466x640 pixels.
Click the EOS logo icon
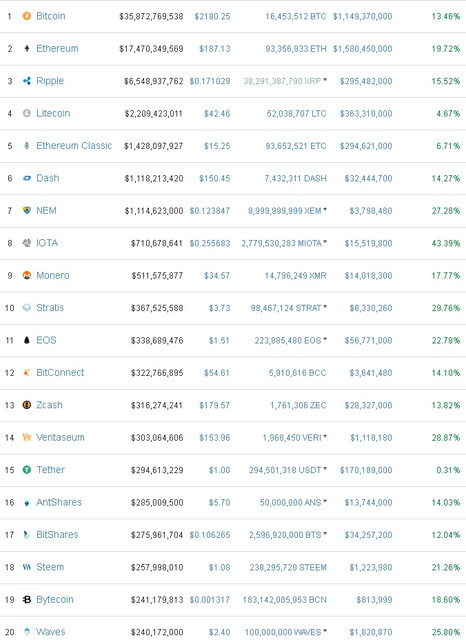(x=27, y=340)
